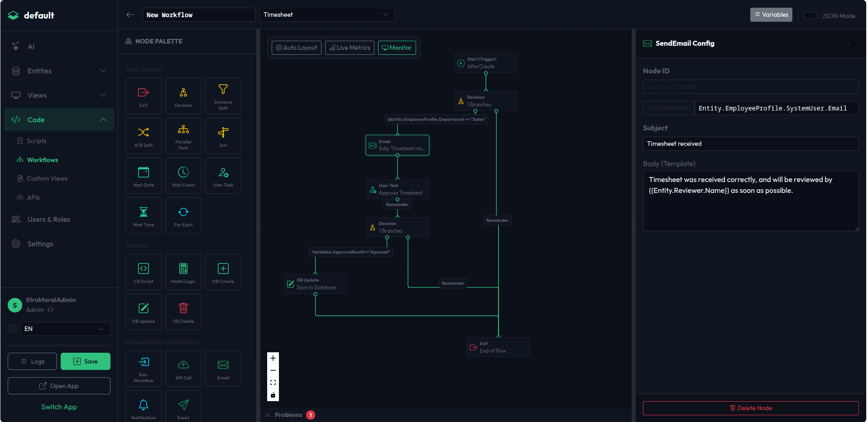Open Workflows under Code
This screenshot has height=422, width=868.
tap(43, 160)
